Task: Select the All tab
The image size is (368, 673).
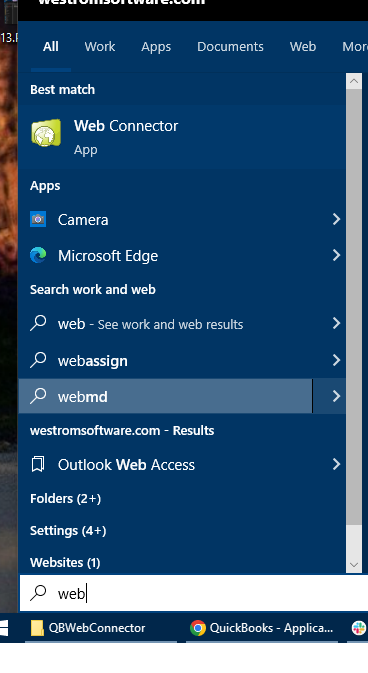Action: pyautogui.click(x=51, y=47)
